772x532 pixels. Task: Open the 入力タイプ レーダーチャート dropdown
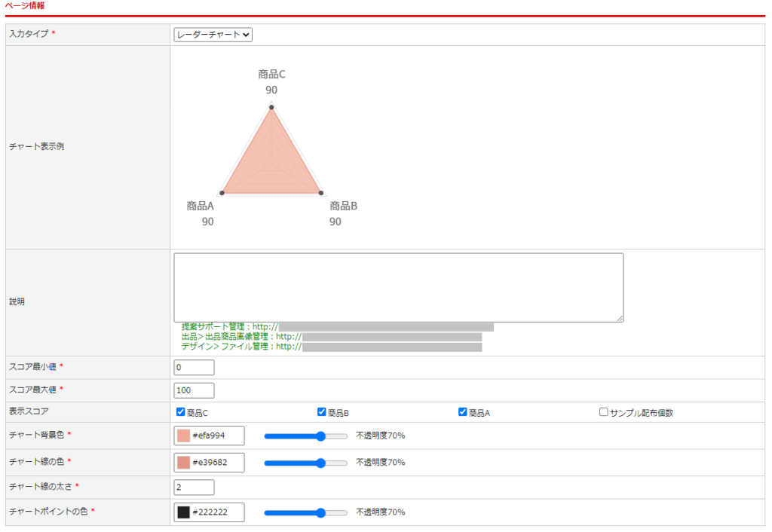coord(213,34)
